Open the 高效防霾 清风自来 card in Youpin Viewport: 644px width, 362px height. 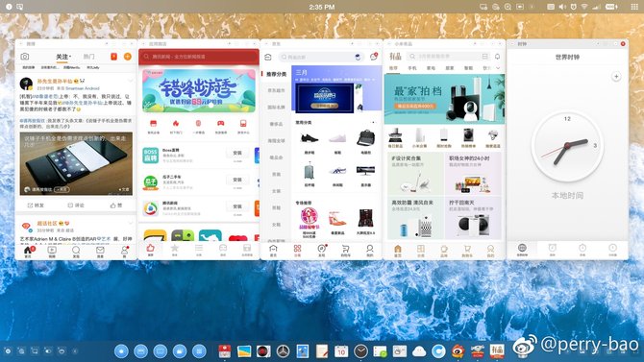pos(415,218)
